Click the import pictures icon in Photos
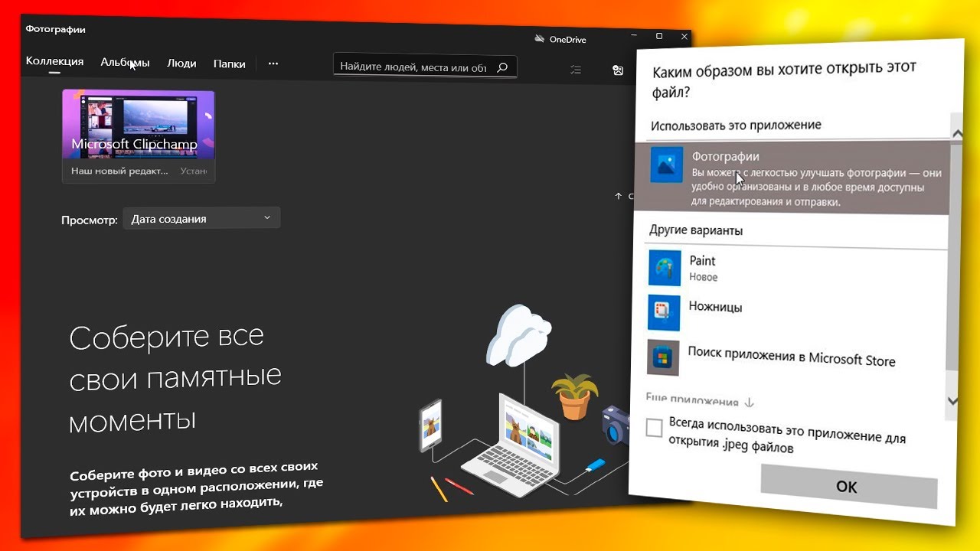980x551 pixels. [618, 70]
